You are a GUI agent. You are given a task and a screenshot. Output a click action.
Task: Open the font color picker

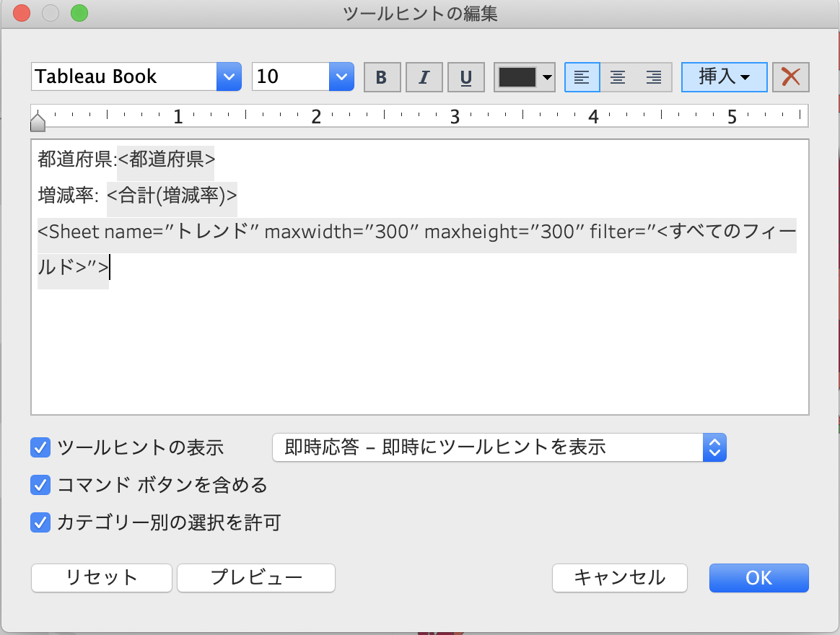pyautogui.click(x=525, y=76)
